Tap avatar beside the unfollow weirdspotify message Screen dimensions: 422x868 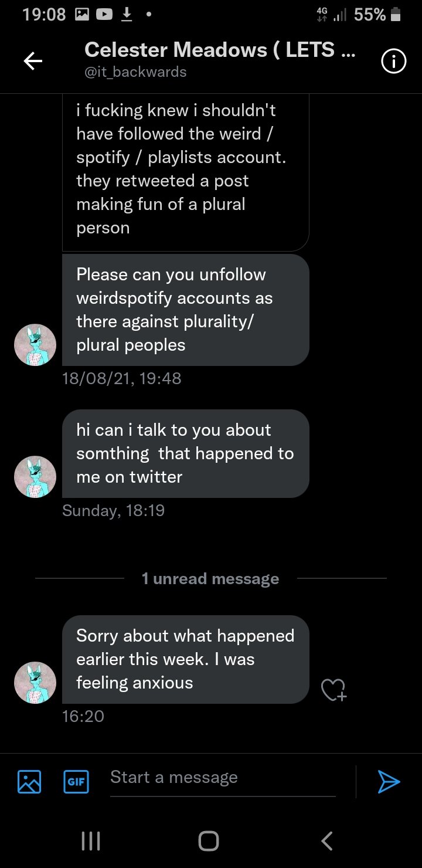click(x=35, y=345)
